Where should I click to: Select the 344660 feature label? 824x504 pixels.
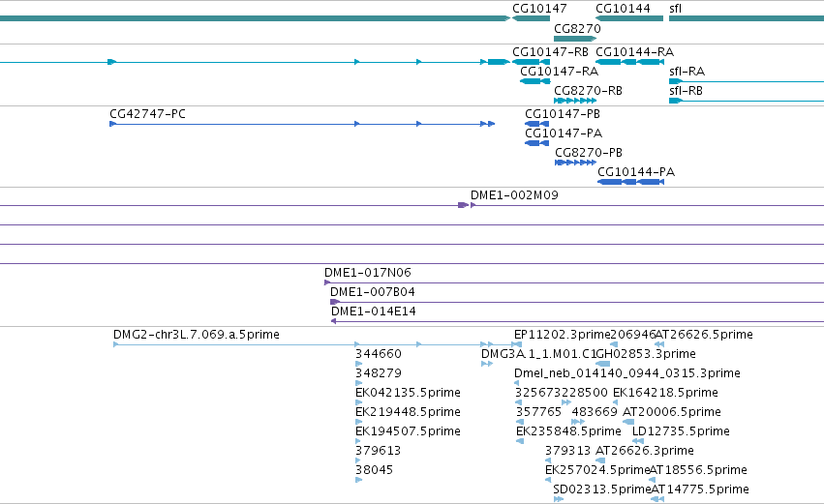coord(379,354)
